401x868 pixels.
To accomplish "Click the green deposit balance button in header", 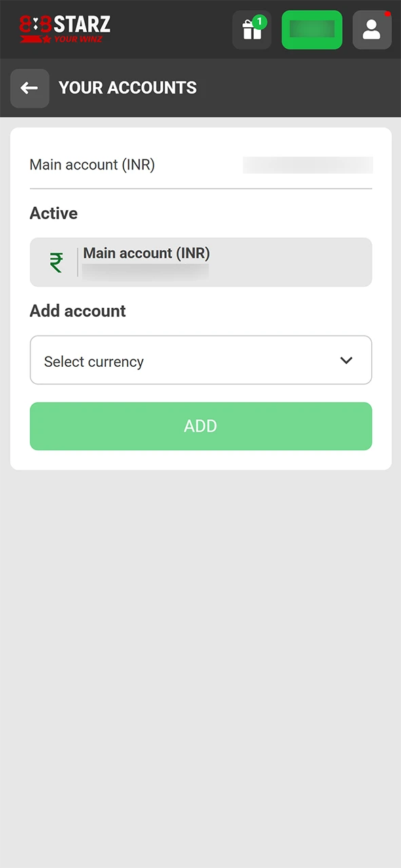I will click(312, 29).
